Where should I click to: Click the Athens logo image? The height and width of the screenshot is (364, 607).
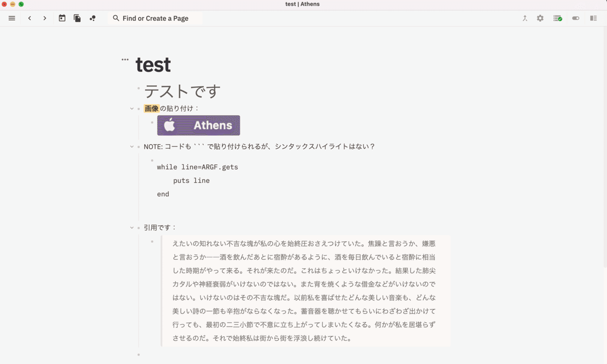click(x=198, y=125)
